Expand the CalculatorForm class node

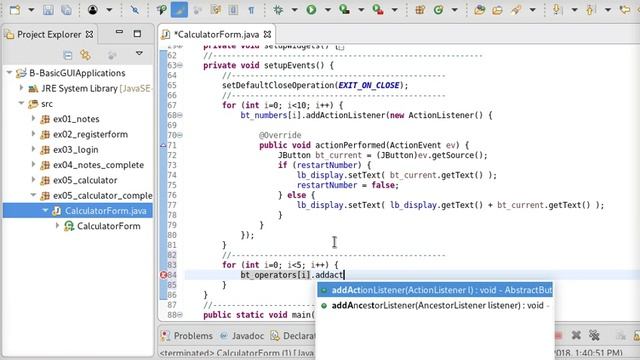[x=57, y=225]
